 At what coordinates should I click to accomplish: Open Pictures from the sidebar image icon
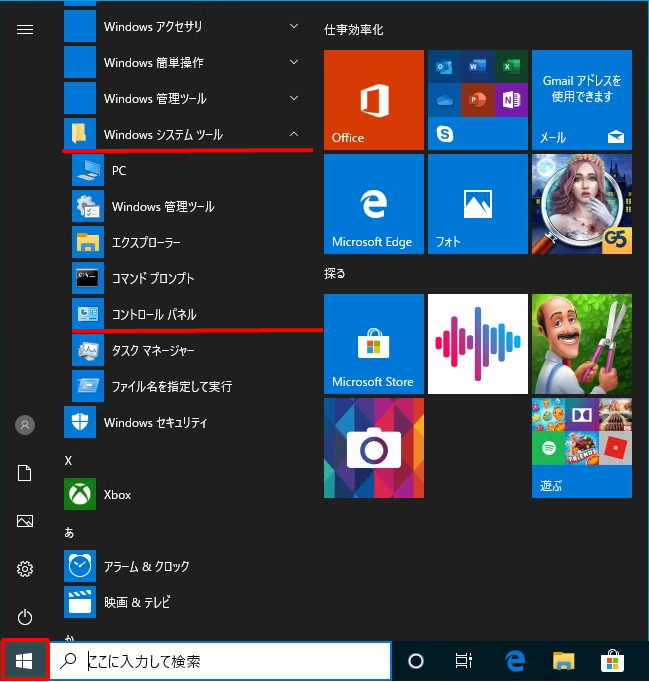pyautogui.click(x=25, y=521)
